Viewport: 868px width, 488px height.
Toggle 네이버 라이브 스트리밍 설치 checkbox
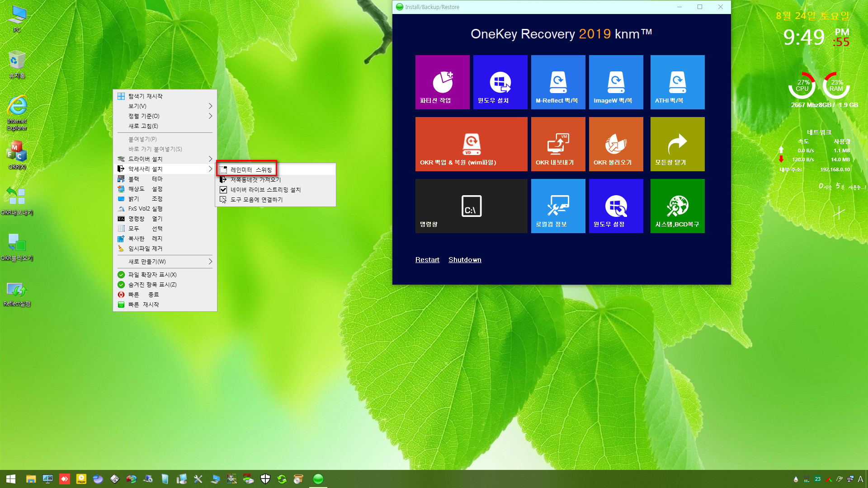click(x=223, y=190)
